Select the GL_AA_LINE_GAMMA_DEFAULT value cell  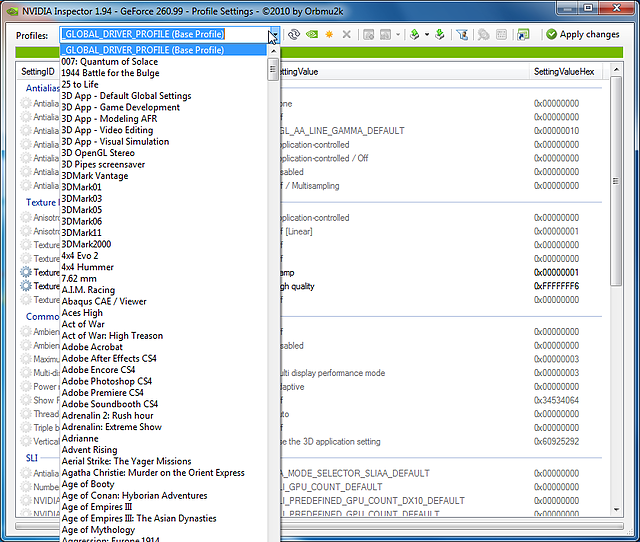[x=343, y=131]
